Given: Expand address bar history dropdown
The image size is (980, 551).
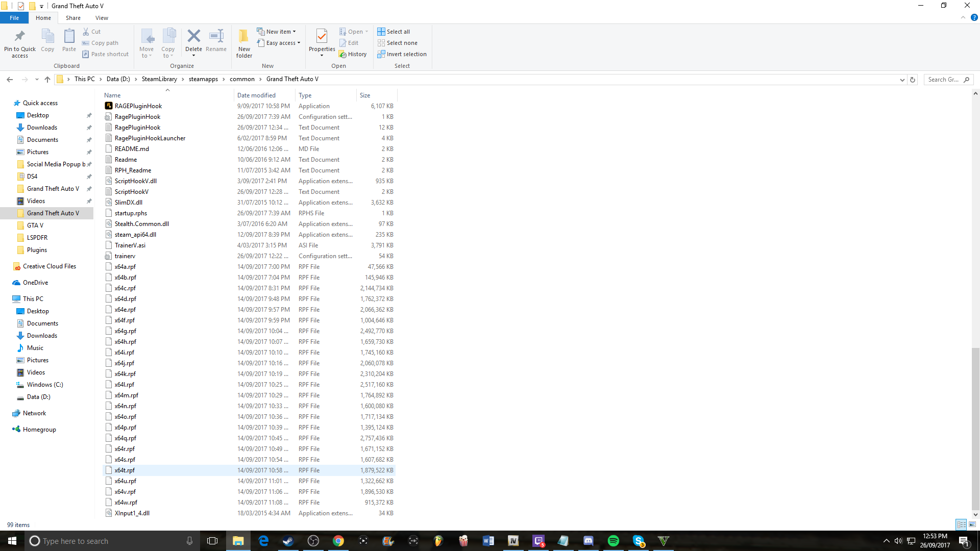Looking at the screenshot, I should click(x=902, y=80).
